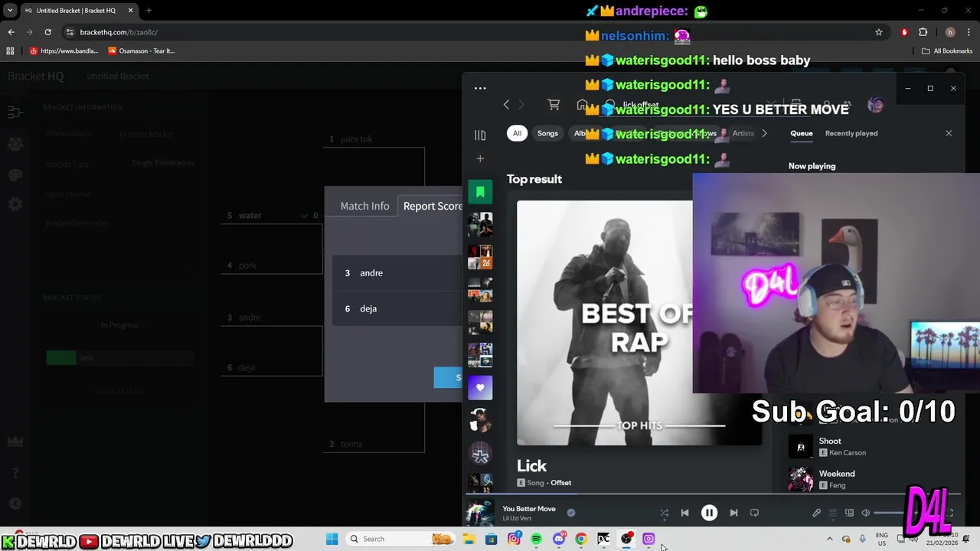
Task: Click the added-to-library checkmark for You Better Move
Action: tap(570, 513)
